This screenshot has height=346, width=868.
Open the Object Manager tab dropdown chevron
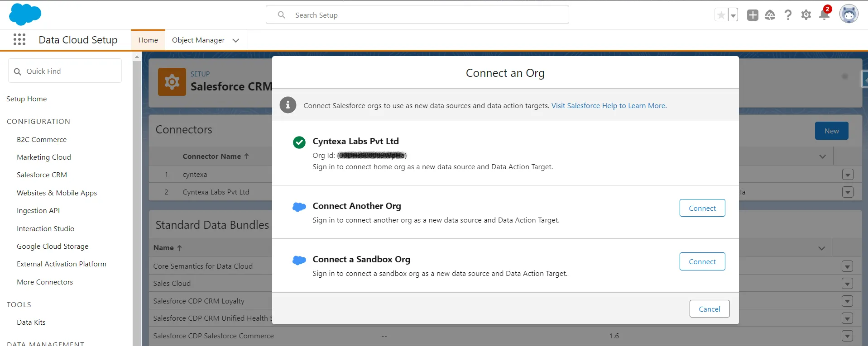(x=236, y=40)
